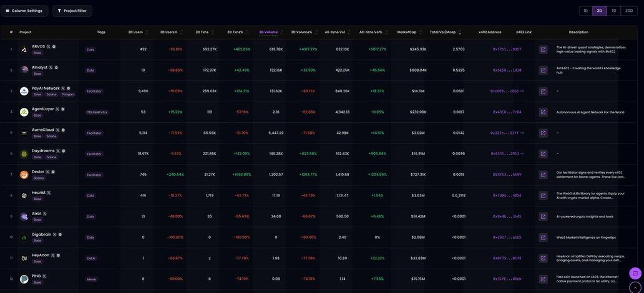Click ARVOS x402 address 0xf7b1...9d57
The width and height of the screenshot is (644, 293).
pos(507,49)
